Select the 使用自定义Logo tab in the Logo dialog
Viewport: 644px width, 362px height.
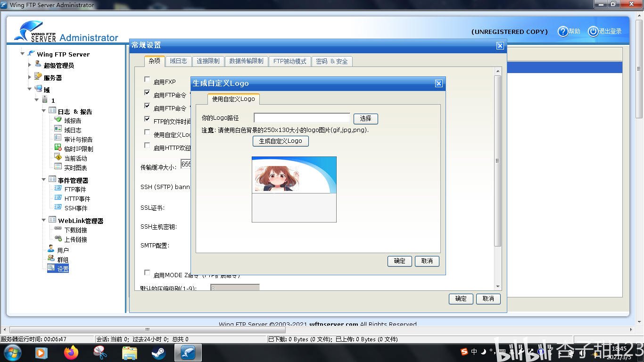(x=233, y=99)
